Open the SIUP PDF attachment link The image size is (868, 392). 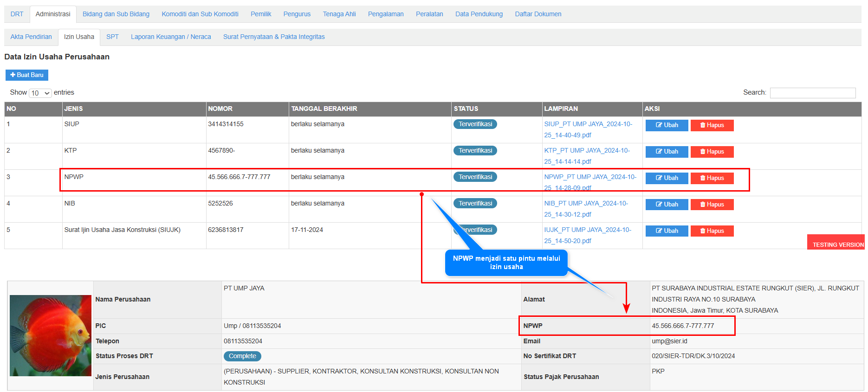pos(588,124)
